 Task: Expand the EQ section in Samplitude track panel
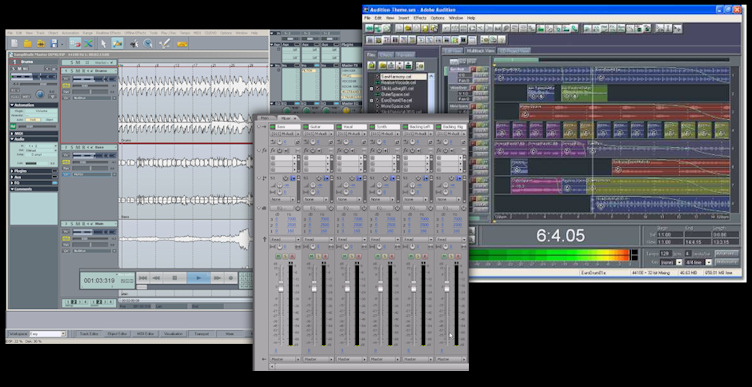point(12,183)
